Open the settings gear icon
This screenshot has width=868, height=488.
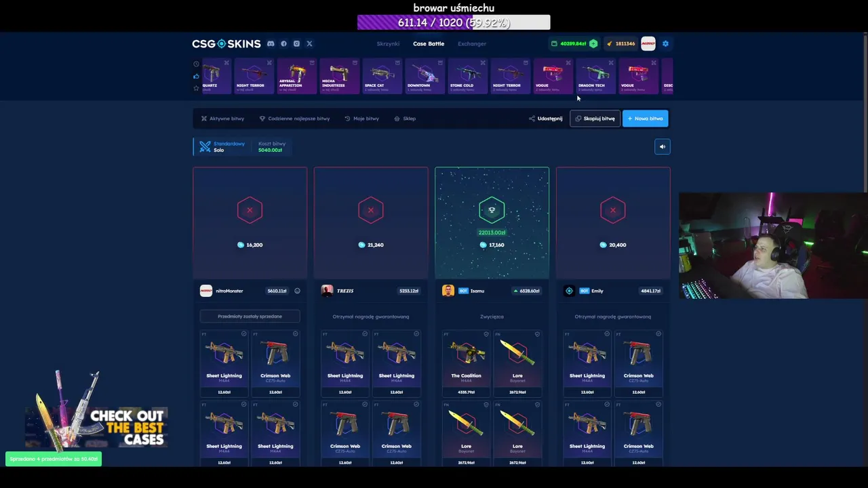click(x=665, y=43)
